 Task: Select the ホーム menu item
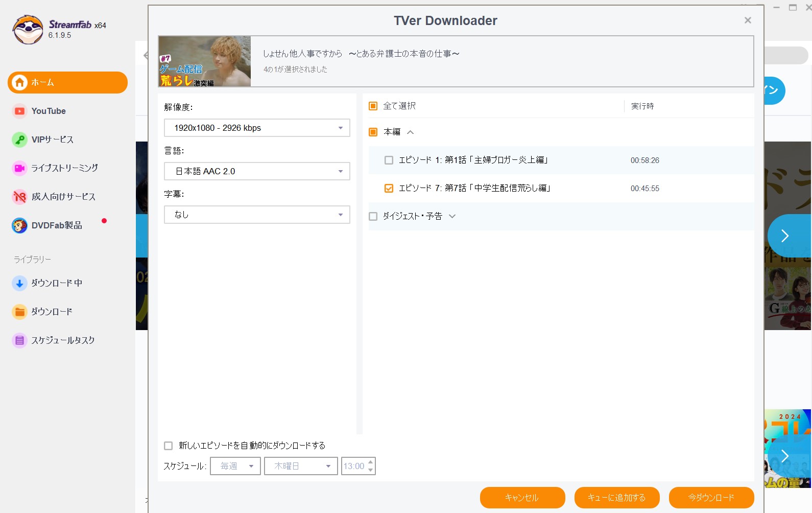pos(67,82)
